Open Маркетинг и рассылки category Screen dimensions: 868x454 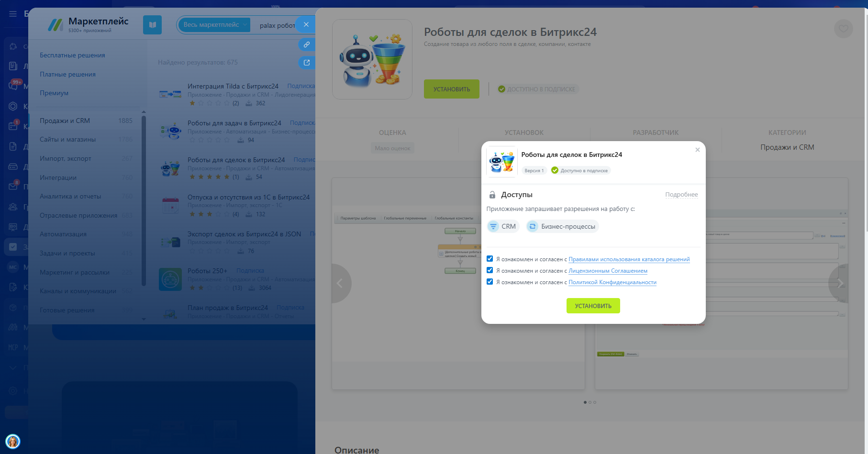[x=86, y=272]
